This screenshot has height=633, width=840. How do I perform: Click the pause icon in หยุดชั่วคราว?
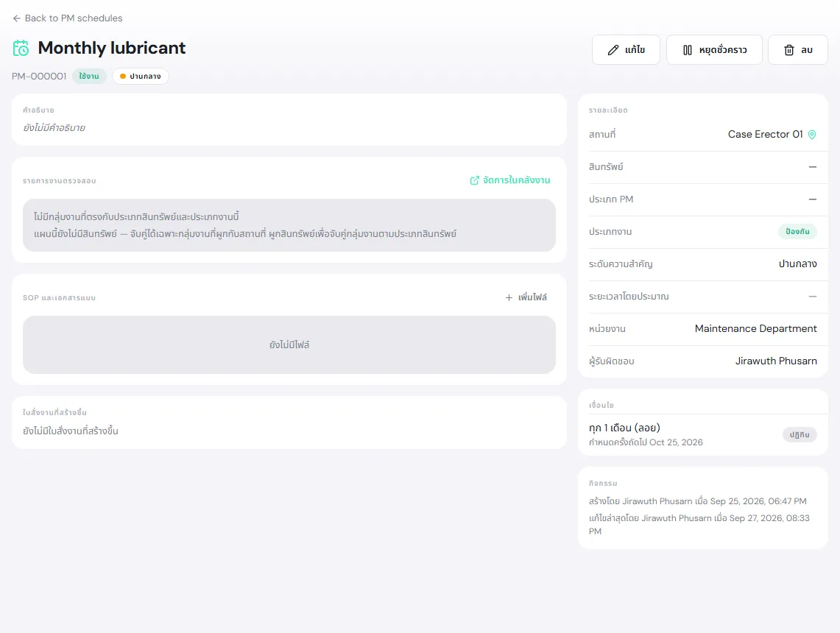coord(688,50)
